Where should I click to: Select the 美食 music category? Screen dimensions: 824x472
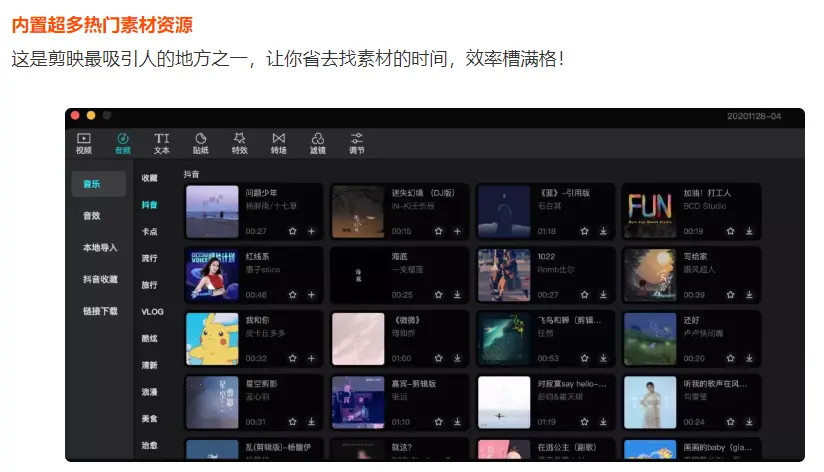pos(149,419)
